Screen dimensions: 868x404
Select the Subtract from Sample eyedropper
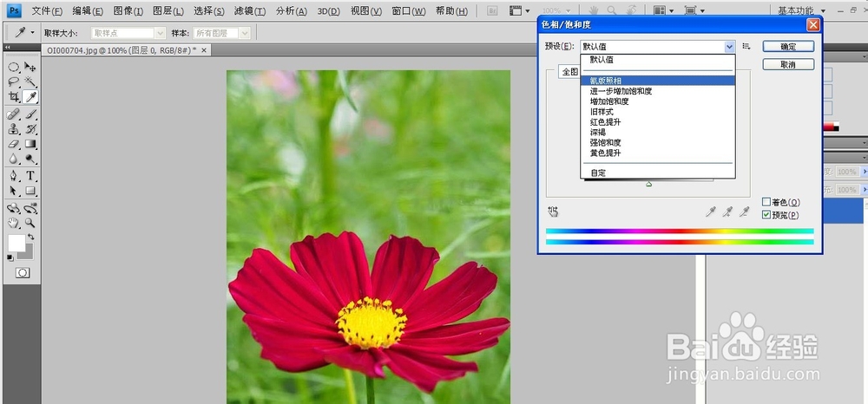pos(745,212)
